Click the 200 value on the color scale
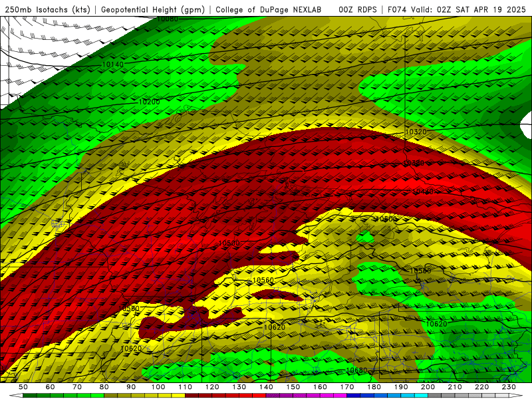 pyautogui.click(x=428, y=387)
